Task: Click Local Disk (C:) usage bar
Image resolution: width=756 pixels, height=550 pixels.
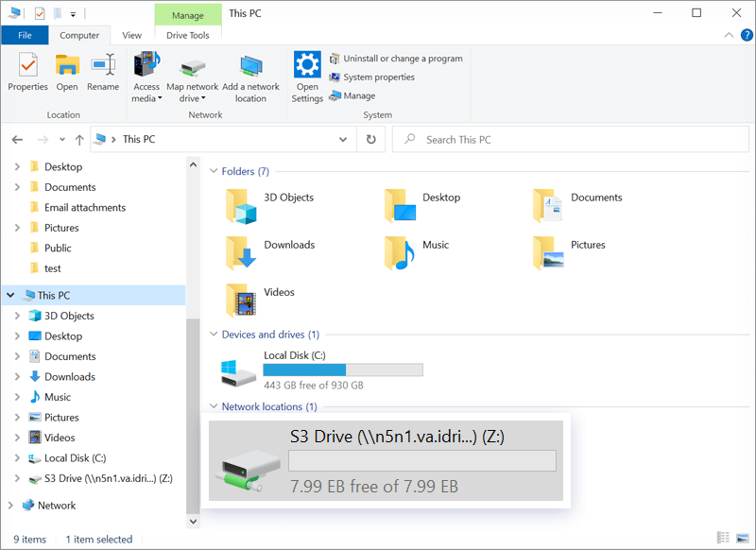Action: click(x=343, y=370)
